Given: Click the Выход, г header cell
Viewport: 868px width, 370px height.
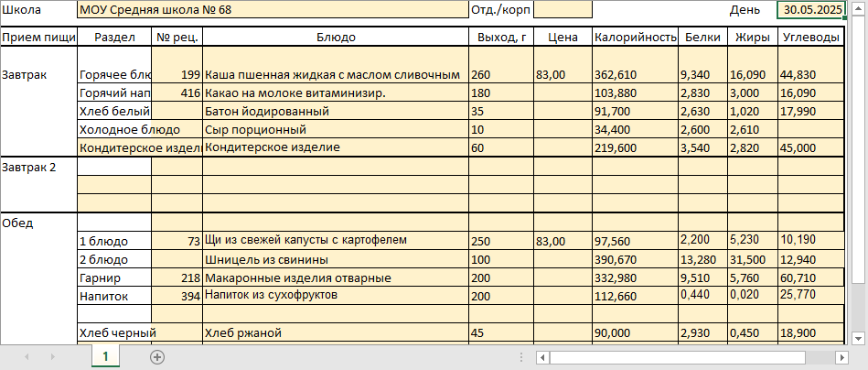Looking at the screenshot, I should (x=501, y=38).
